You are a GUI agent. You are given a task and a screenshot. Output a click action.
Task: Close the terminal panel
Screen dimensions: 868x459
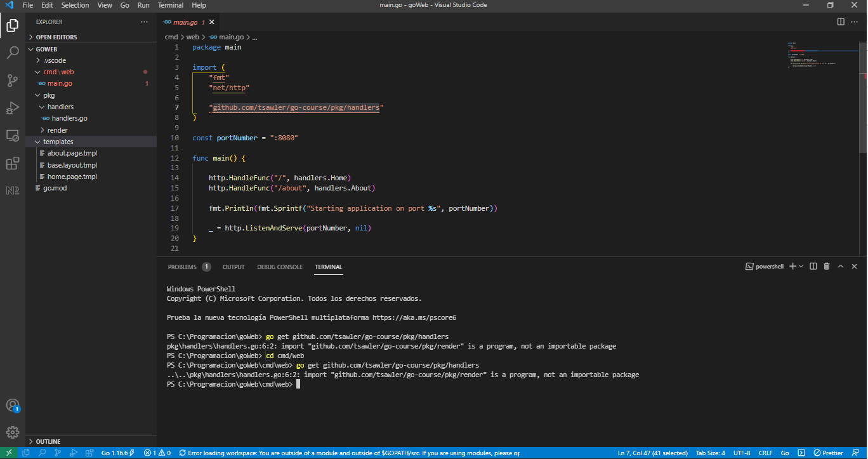(x=854, y=267)
